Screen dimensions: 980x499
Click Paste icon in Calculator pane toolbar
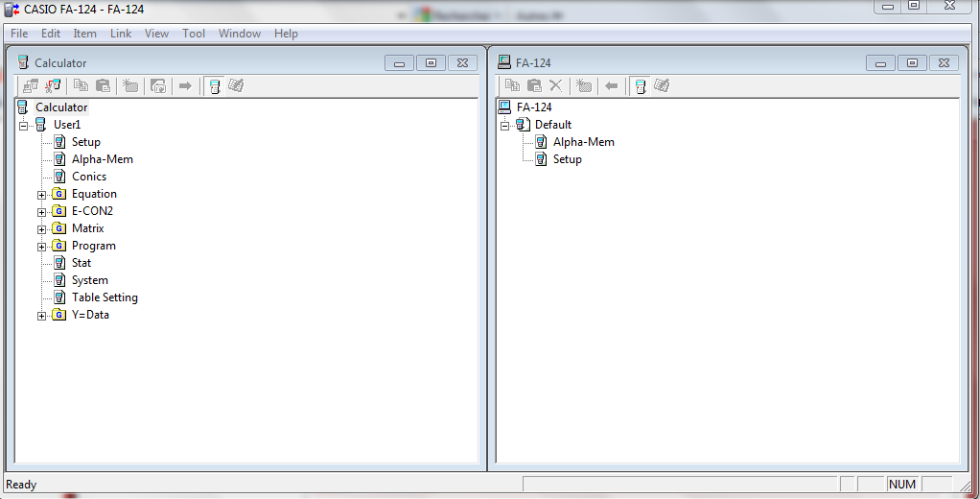coord(104,85)
